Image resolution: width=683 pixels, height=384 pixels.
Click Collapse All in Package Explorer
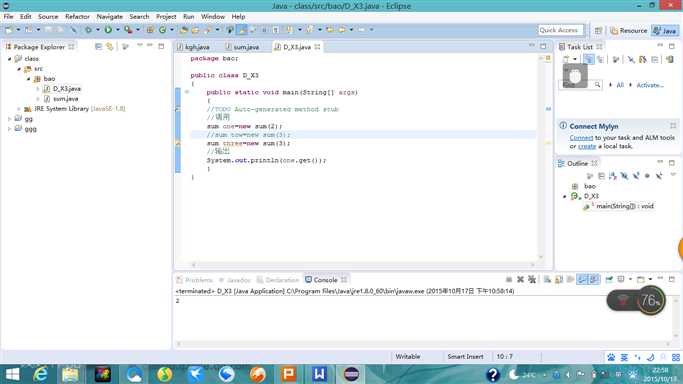coord(98,46)
